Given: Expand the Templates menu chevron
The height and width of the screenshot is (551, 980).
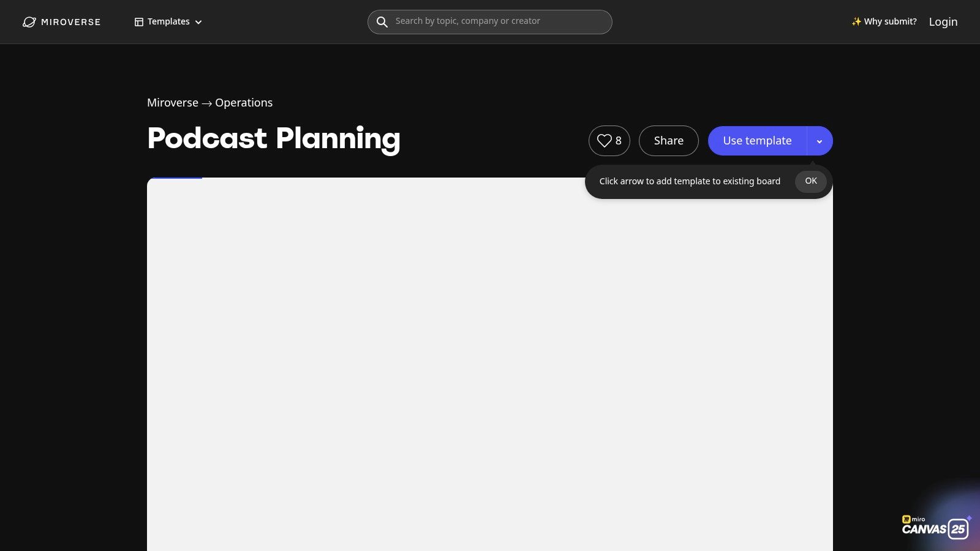Looking at the screenshot, I should tap(198, 22).
